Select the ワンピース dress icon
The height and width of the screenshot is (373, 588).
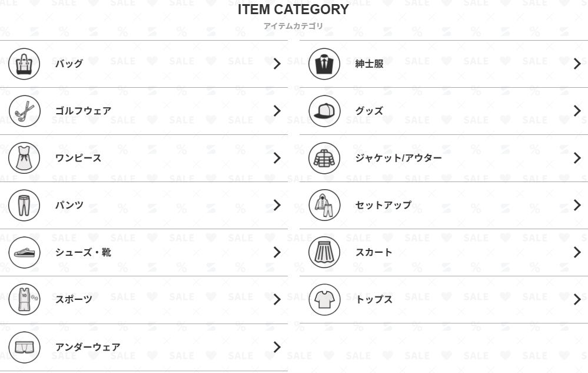24,158
